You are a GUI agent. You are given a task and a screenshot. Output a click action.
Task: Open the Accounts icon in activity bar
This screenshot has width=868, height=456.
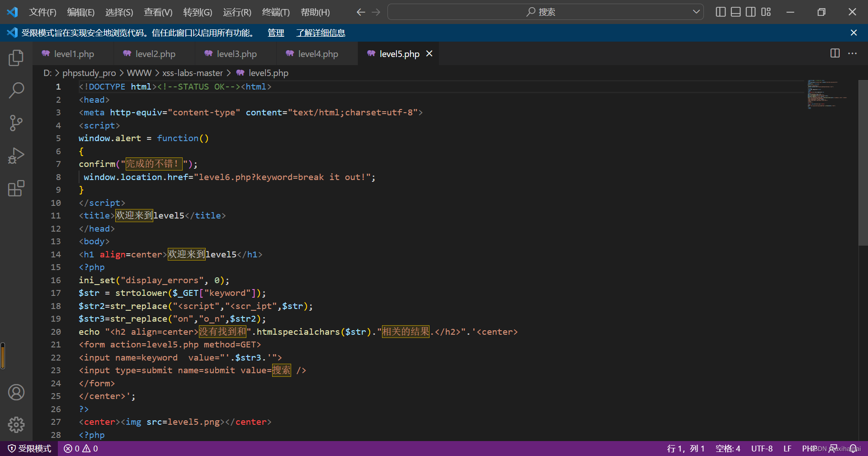tap(16, 392)
